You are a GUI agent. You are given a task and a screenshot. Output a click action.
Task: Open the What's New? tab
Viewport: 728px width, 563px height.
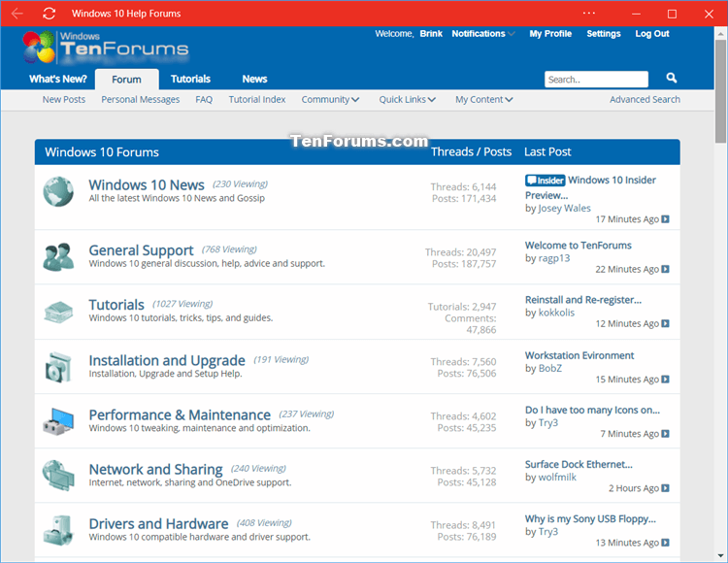coord(58,79)
